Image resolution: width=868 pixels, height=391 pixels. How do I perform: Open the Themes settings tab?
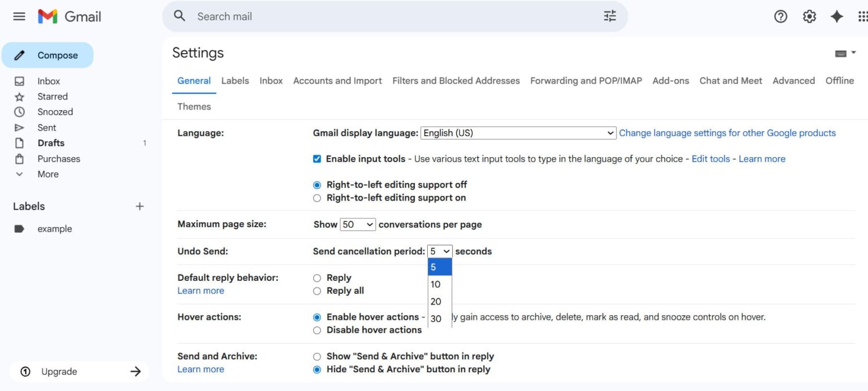pos(194,106)
